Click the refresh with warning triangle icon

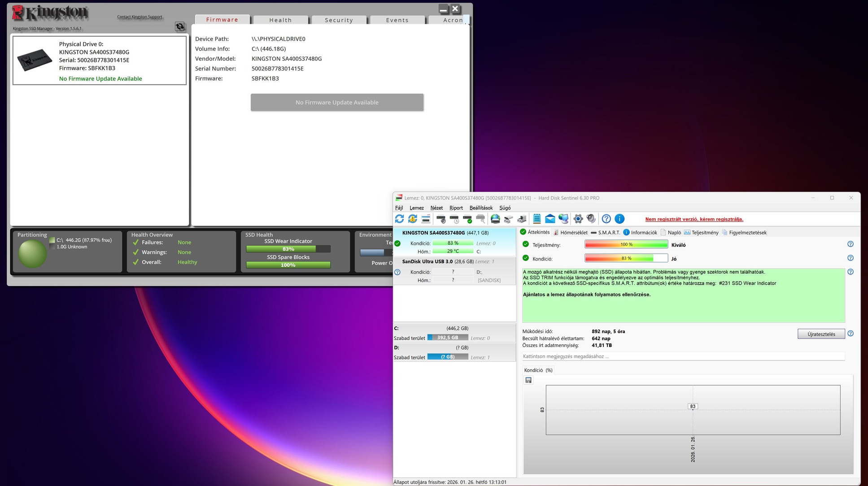tap(413, 219)
